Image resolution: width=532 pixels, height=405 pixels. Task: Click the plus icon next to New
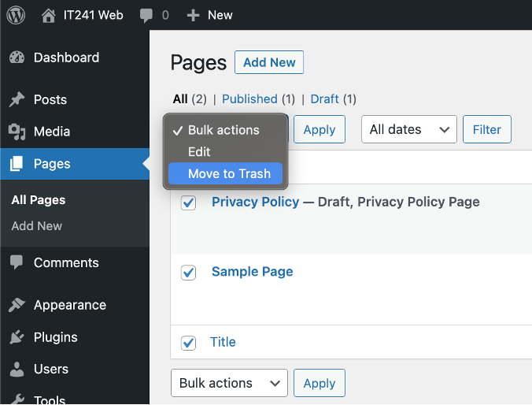pos(193,16)
